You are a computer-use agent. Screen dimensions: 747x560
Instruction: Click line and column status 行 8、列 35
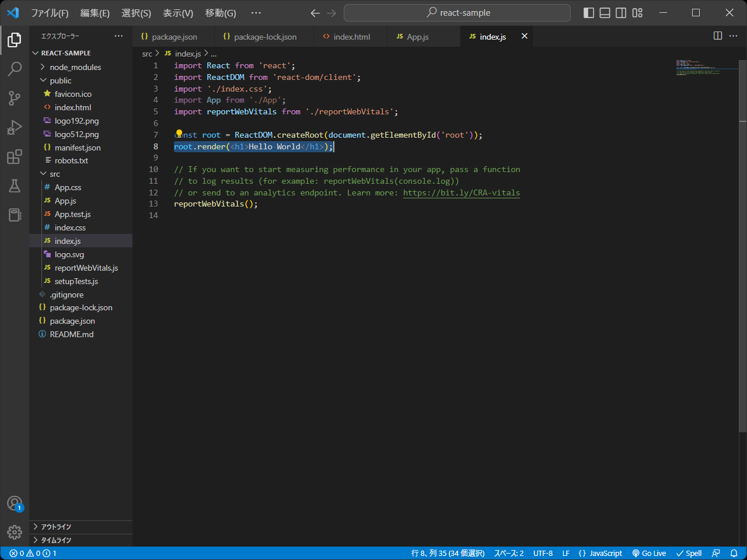pos(448,553)
